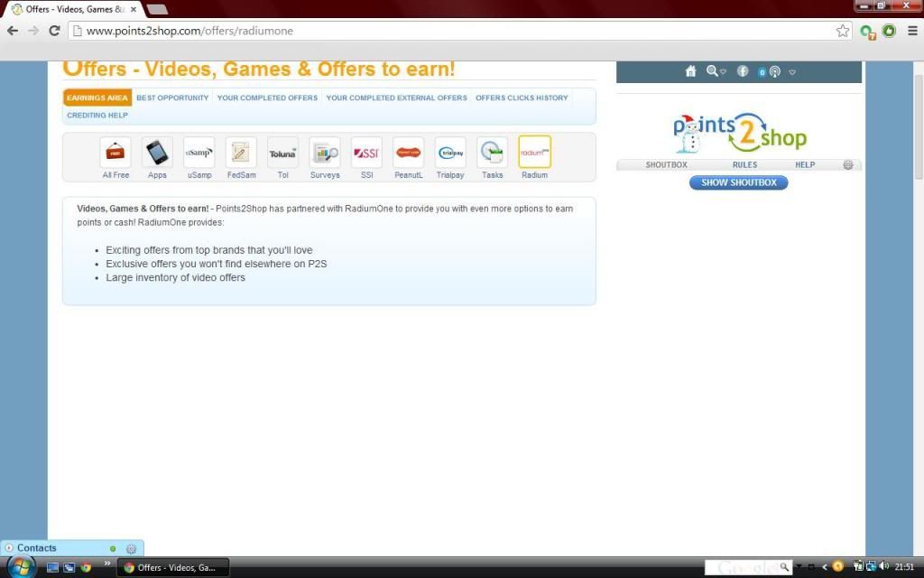Select the uSamp offer provider

coord(199,152)
